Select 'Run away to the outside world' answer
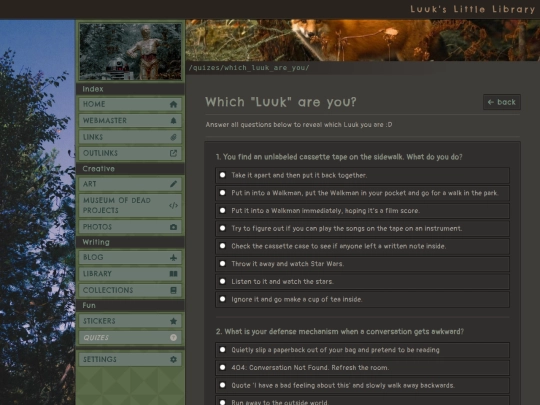 coord(362,401)
